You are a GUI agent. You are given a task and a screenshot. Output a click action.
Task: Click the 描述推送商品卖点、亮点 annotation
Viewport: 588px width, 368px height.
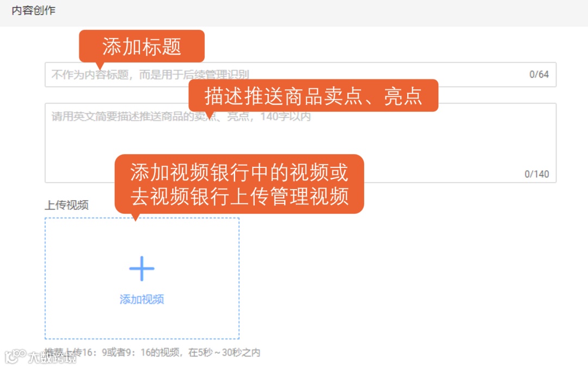313,95
